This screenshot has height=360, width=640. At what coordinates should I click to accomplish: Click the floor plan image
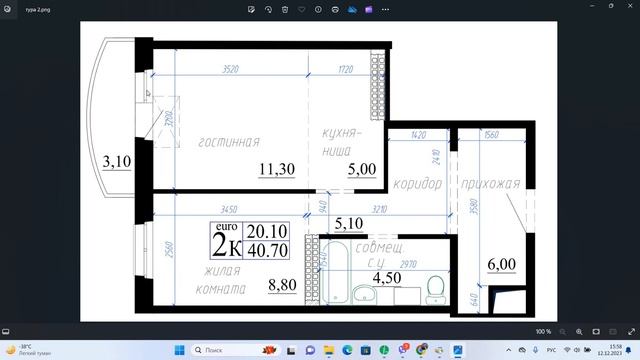click(319, 171)
